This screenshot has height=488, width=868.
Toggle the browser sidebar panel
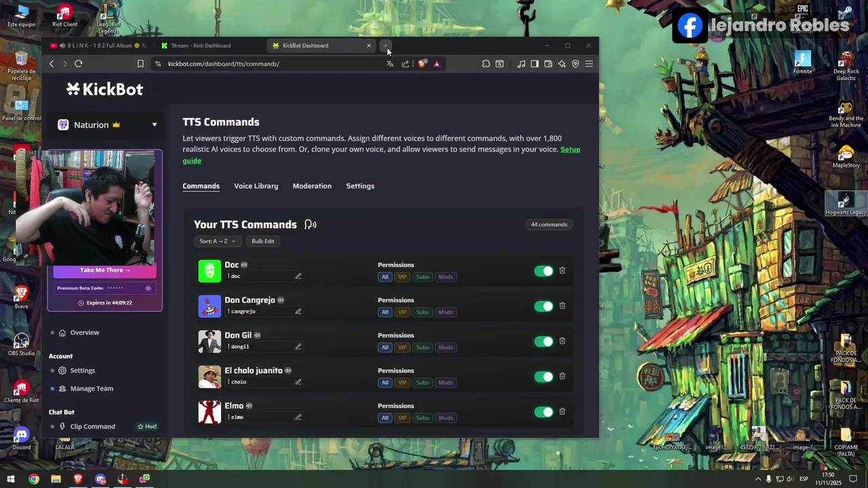coord(534,64)
